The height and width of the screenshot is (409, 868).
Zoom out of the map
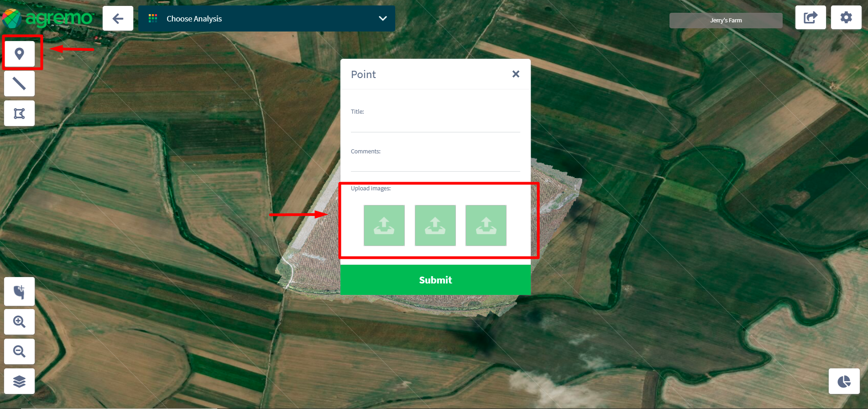click(19, 351)
